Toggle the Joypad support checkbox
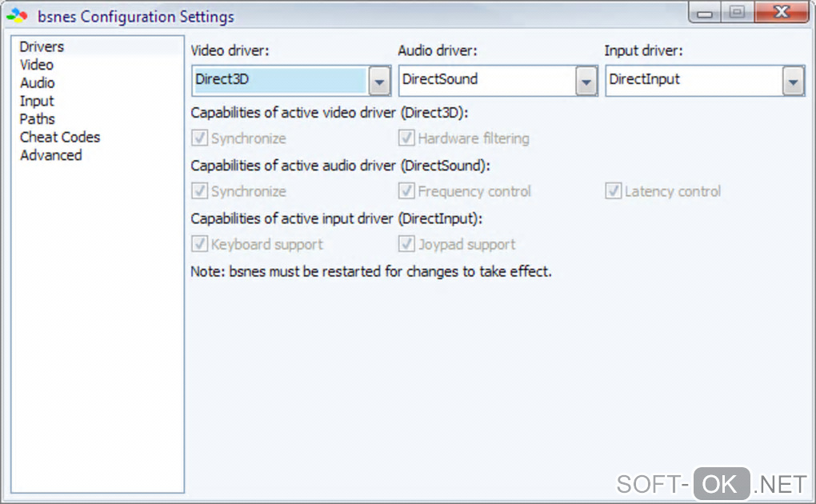The width and height of the screenshot is (816, 504). tap(406, 244)
